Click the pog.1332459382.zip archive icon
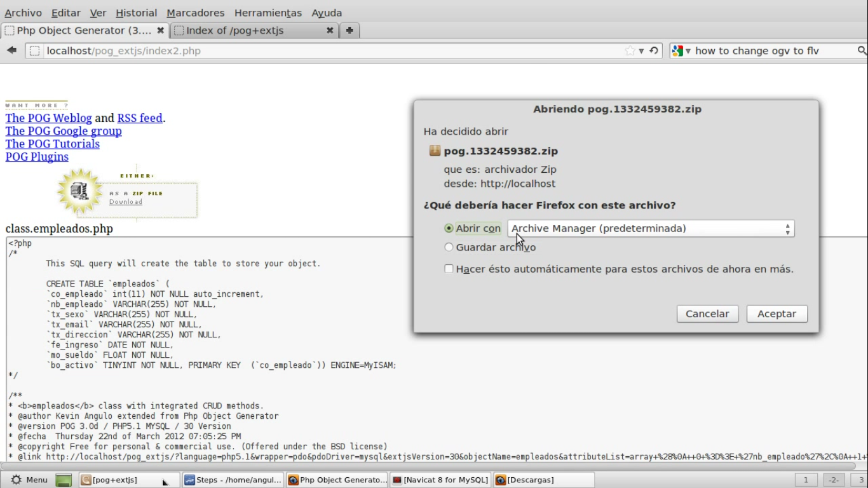868x488 pixels. coord(435,151)
